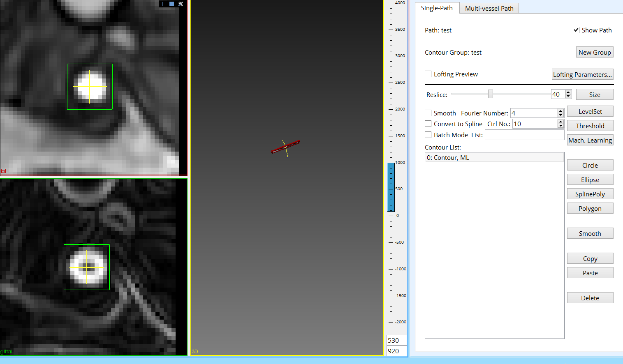This screenshot has height=364, width=623.
Task: Click blue level window slider bar
Action: point(391,187)
